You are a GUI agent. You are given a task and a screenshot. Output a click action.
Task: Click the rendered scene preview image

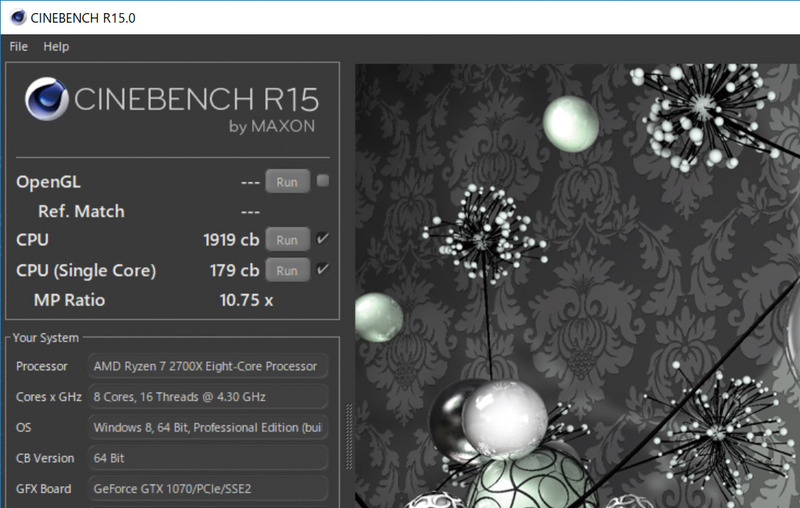578,286
